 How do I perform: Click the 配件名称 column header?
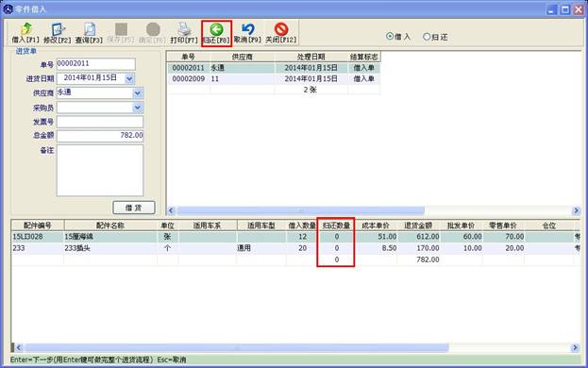tap(110, 226)
